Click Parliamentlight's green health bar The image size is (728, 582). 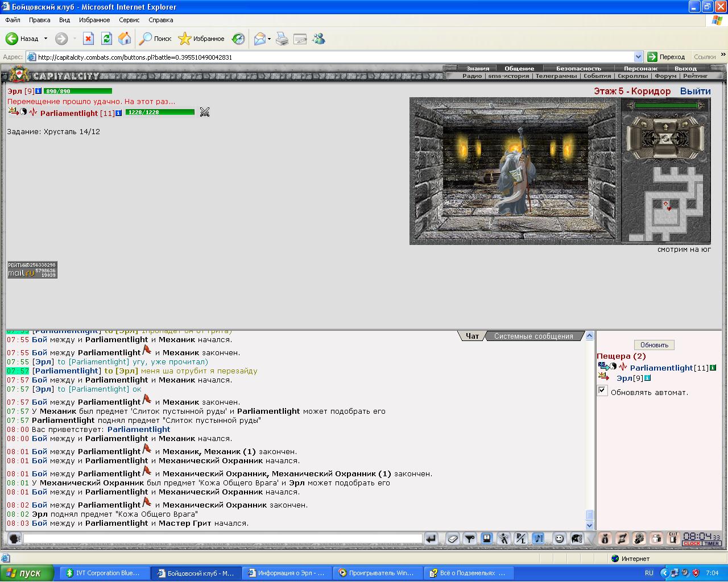point(160,113)
